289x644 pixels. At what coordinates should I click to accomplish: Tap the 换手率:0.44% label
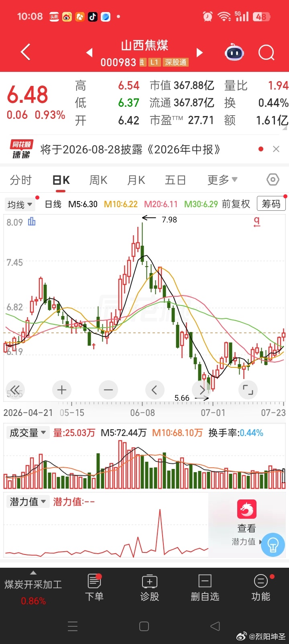236,433
